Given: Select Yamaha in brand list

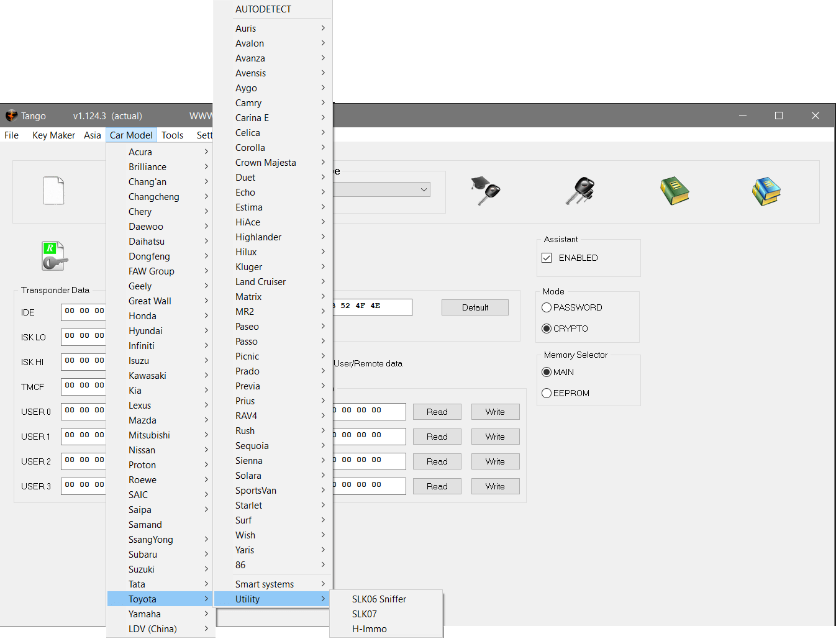Looking at the screenshot, I should coord(161,614).
